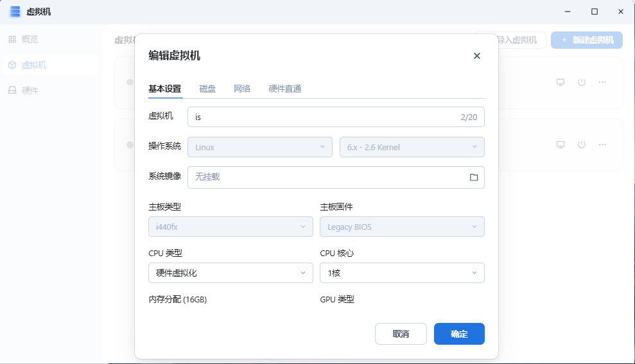The width and height of the screenshot is (635, 364).
Task: Switch to the 网络 tab
Action: (x=242, y=89)
